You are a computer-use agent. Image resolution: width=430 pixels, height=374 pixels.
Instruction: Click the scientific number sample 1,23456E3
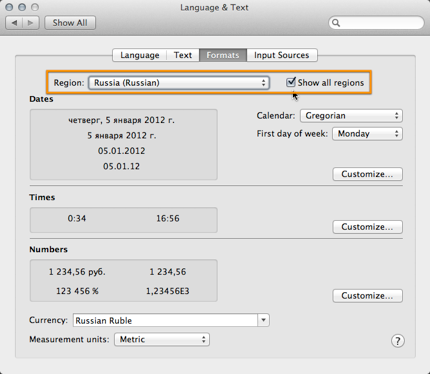click(168, 291)
